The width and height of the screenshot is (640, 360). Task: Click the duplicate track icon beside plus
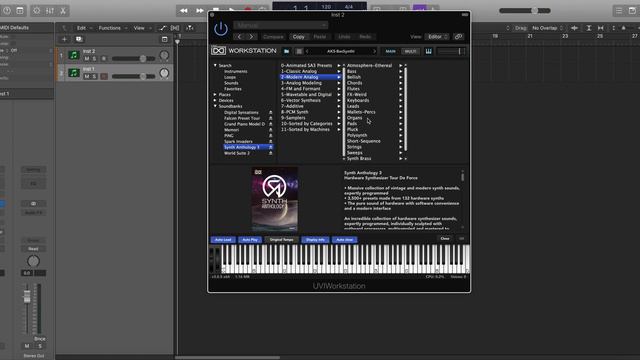(79, 39)
